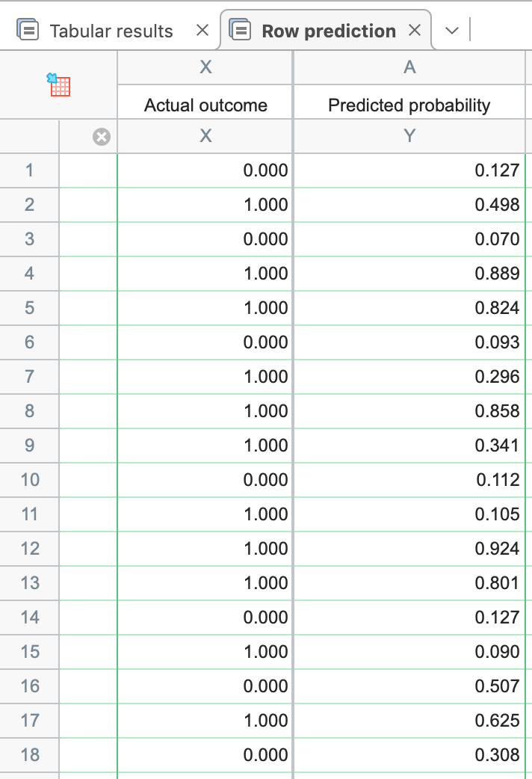Select row 1 header number
532x779 pixels.
click(x=29, y=170)
